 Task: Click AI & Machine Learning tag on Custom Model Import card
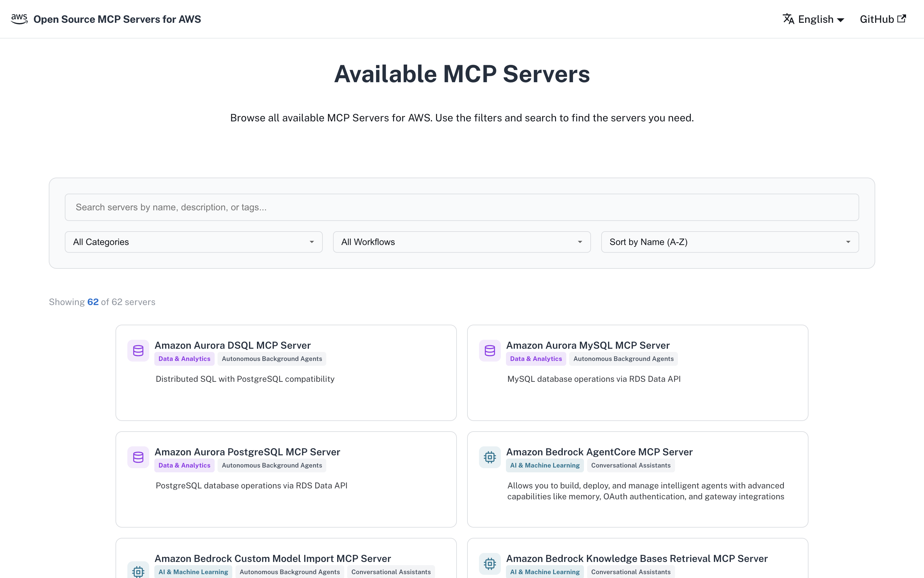193,572
